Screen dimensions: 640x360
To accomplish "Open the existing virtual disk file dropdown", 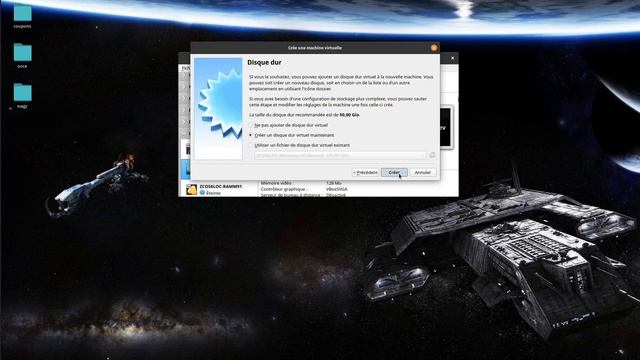I will pyautogui.click(x=340, y=156).
